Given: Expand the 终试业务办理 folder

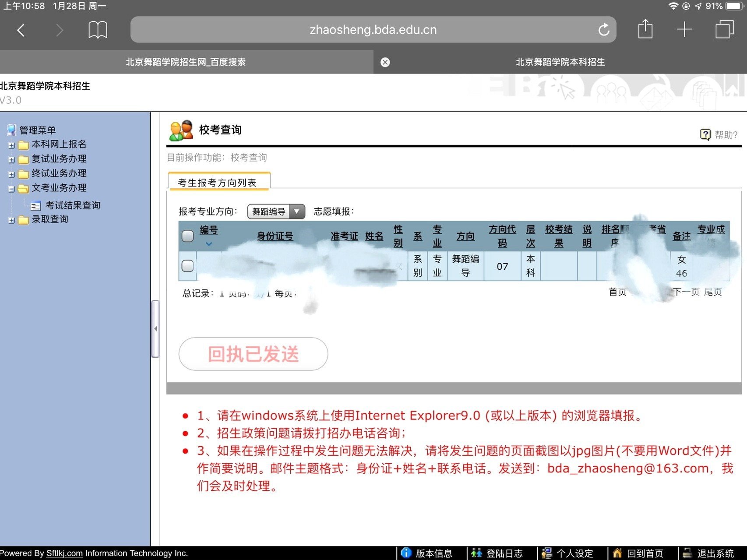Looking at the screenshot, I should click(x=11, y=174).
